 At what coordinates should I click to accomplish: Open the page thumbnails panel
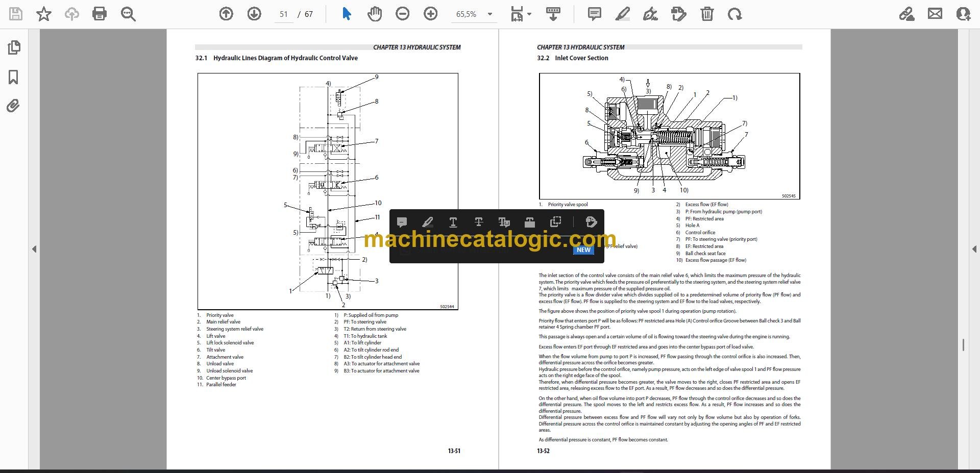click(x=14, y=47)
